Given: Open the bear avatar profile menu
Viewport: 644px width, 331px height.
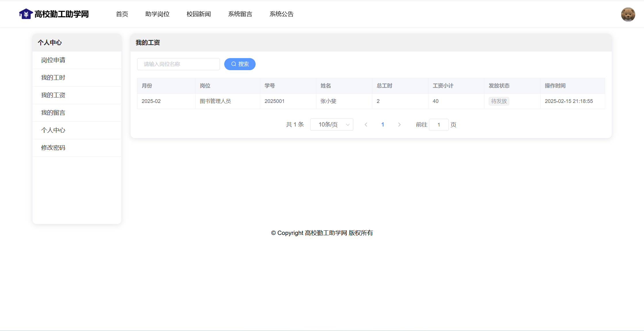Looking at the screenshot, I should [628, 14].
